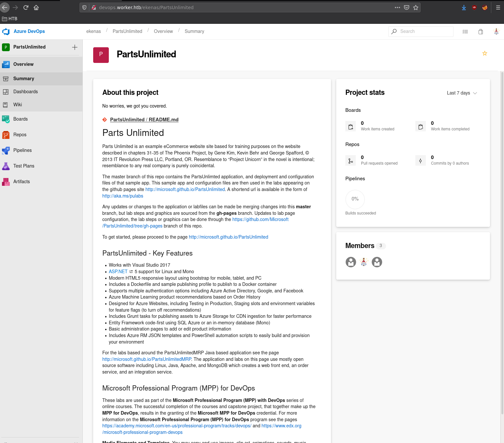The width and height of the screenshot is (504, 443).
Task: Click the tracking protection shield icon
Action: (84, 7)
